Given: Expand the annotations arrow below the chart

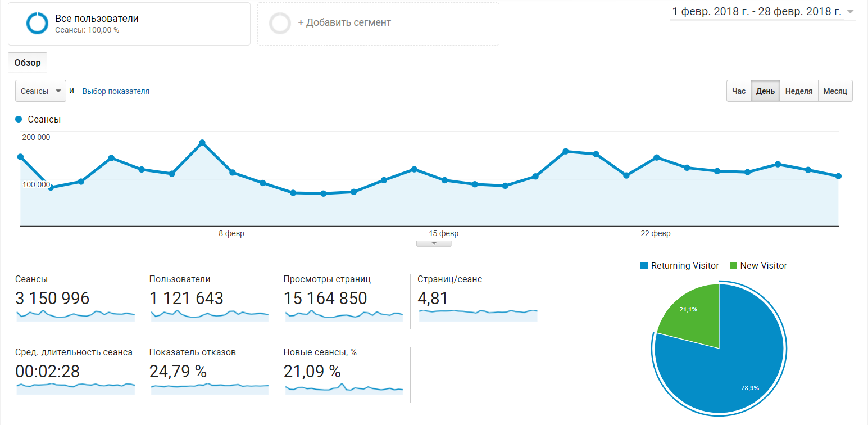Looking at the screenshot, I should (x=433, y=243).
